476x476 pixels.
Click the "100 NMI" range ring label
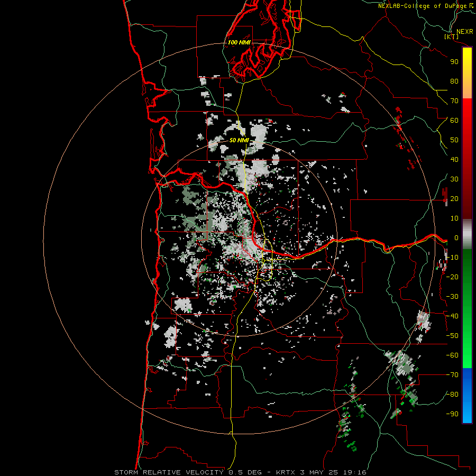(239, 42)
